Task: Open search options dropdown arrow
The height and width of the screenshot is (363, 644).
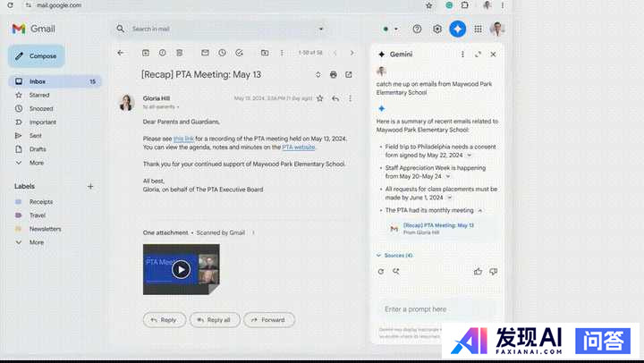Action: pyautogui.click(x=321, y=29)
